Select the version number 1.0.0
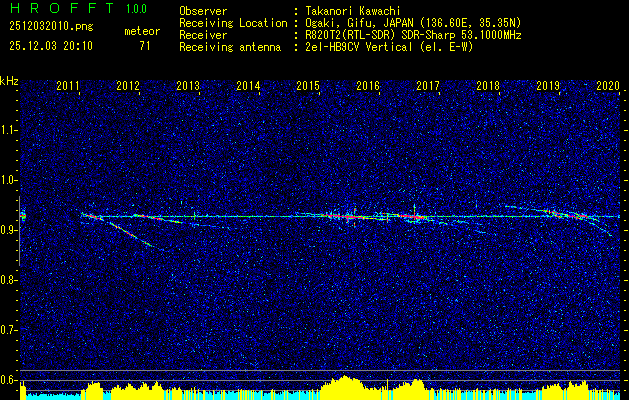Viewport: 629px width, 400px height. 136,8
